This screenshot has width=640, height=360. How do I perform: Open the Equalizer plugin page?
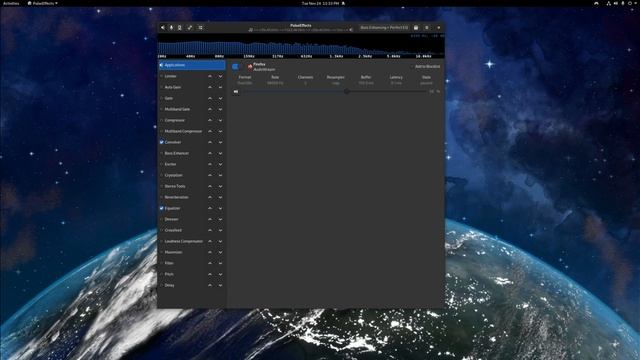172,208
